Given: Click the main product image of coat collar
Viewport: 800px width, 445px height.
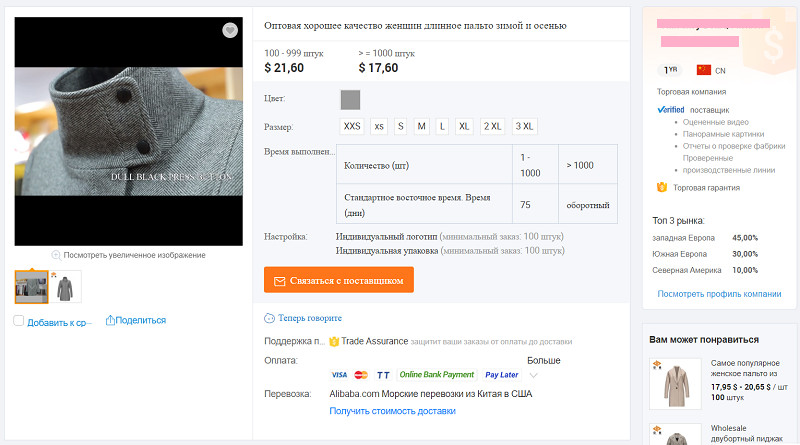Looking at the screenshot, I should click(x=129, y=131).
